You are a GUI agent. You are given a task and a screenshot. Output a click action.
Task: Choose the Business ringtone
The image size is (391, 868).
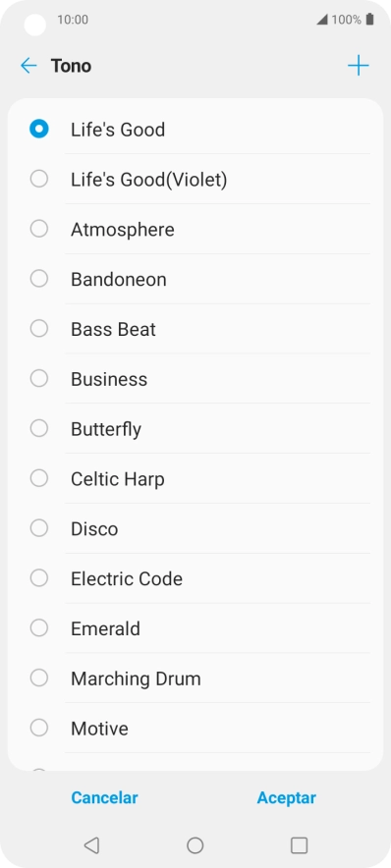click(195, 379)
